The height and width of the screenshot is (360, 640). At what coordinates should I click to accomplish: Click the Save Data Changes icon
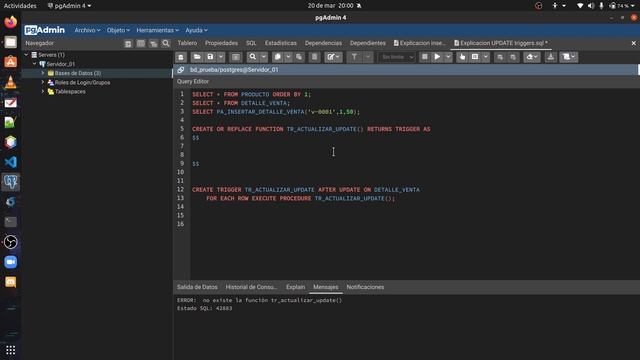point(236,57)
